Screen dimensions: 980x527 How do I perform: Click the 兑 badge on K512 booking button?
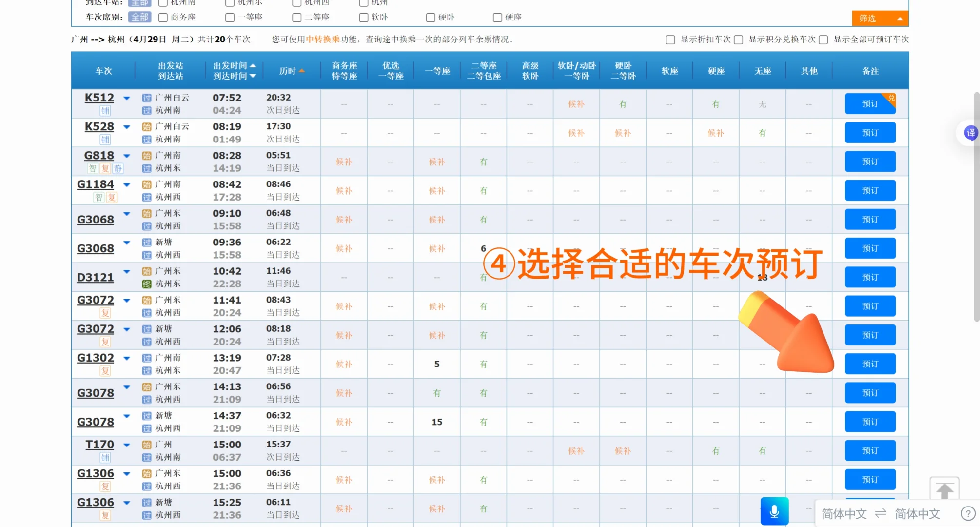point(891,97)
